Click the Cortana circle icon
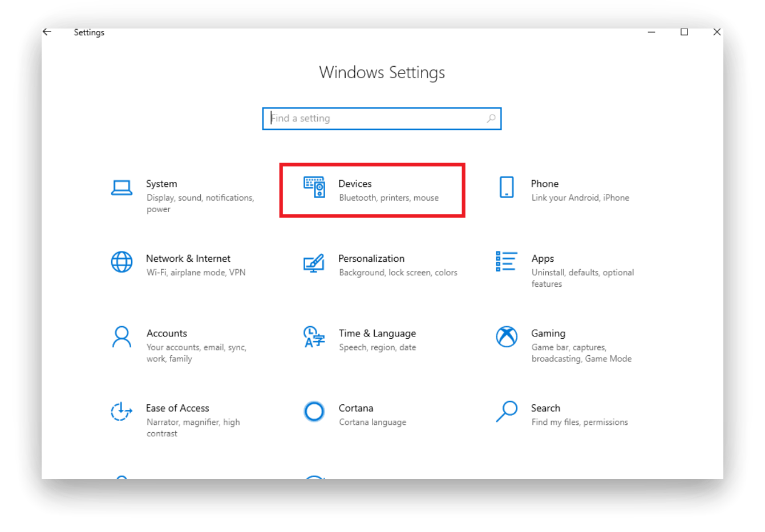765x532 pixels. [314, 411]
